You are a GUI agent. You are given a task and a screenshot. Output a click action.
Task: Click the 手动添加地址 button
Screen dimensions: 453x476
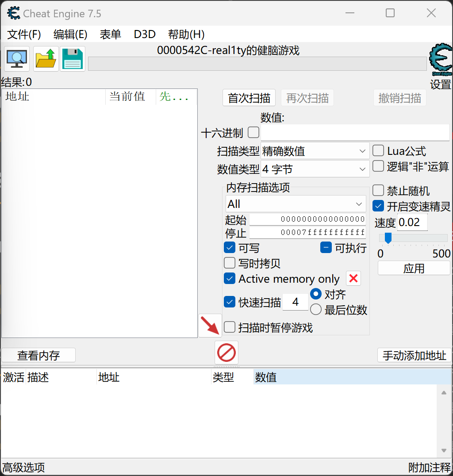point(414,355)
